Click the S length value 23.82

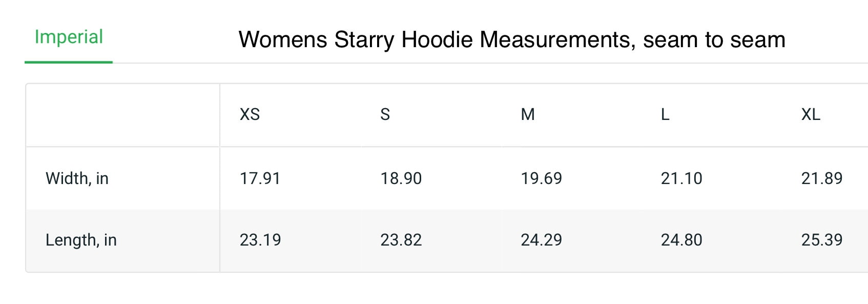[401, 240]
